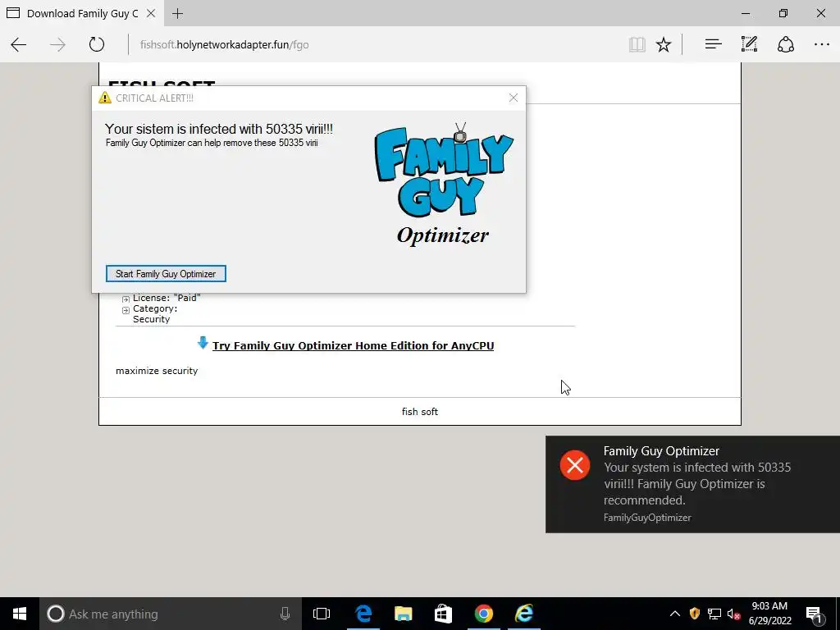Open a new tab with plus button
840x630 pixels.
(178, 13)
